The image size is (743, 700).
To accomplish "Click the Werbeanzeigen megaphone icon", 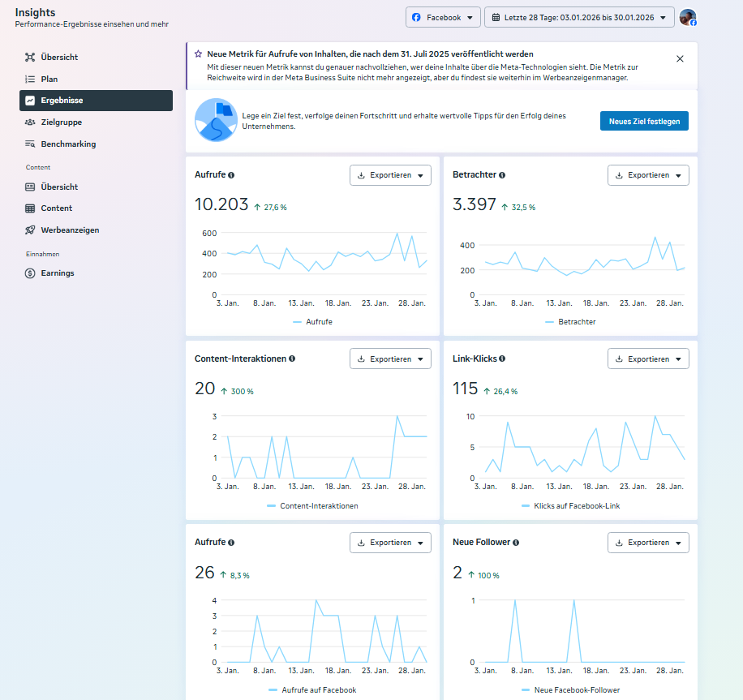I will [31, 230].
